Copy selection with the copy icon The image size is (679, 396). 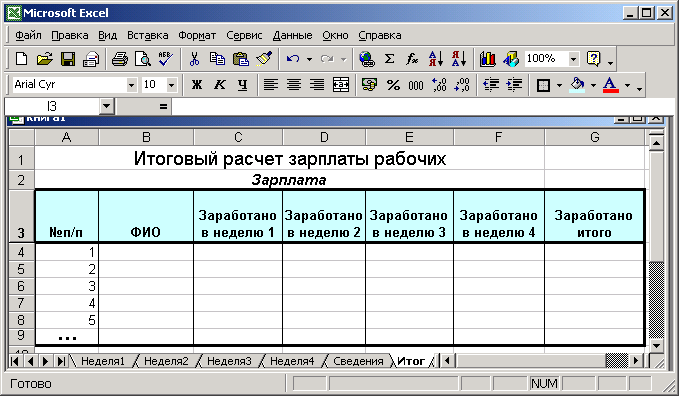coord(217,59)
